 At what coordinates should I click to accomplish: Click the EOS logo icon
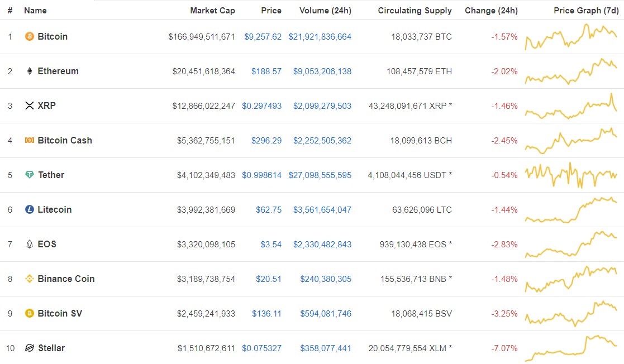[30, 244]
